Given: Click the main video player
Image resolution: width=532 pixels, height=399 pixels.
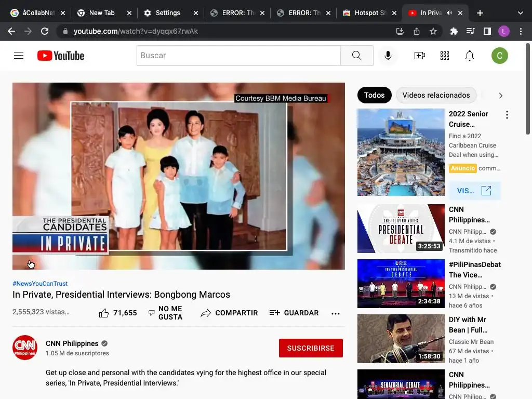Looking at the screenshot, I should click(179, 176).
